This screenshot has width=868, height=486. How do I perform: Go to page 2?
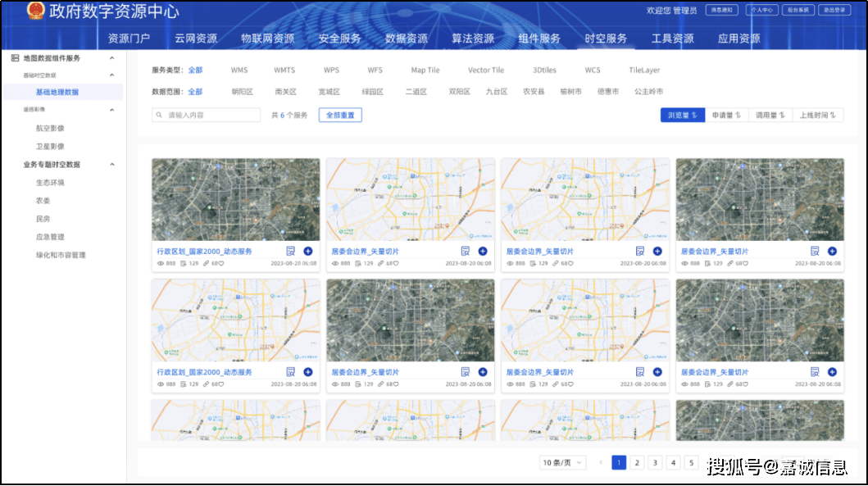coord(637,463)
